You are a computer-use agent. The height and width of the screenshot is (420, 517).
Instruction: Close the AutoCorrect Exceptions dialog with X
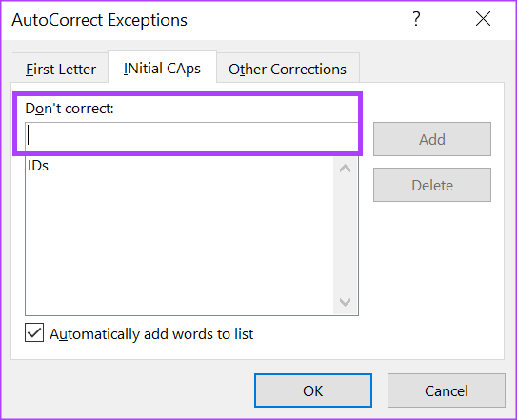pyautogui.click(x=483, y=19)
